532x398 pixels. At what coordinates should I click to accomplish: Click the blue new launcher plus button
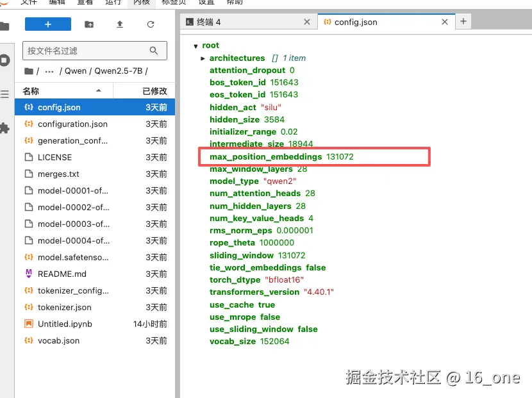(48, 24)
